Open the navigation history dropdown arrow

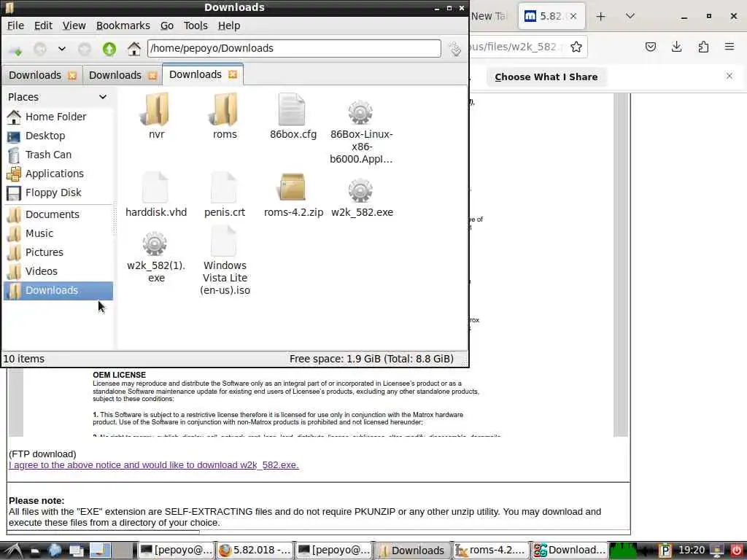tap(62, 49)
